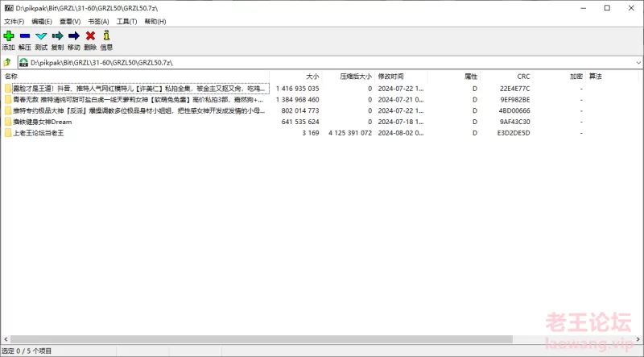Select the folder starting with 推特专约极品大神
This screenshot has width=644, height=357.
(x=138, y=110)
